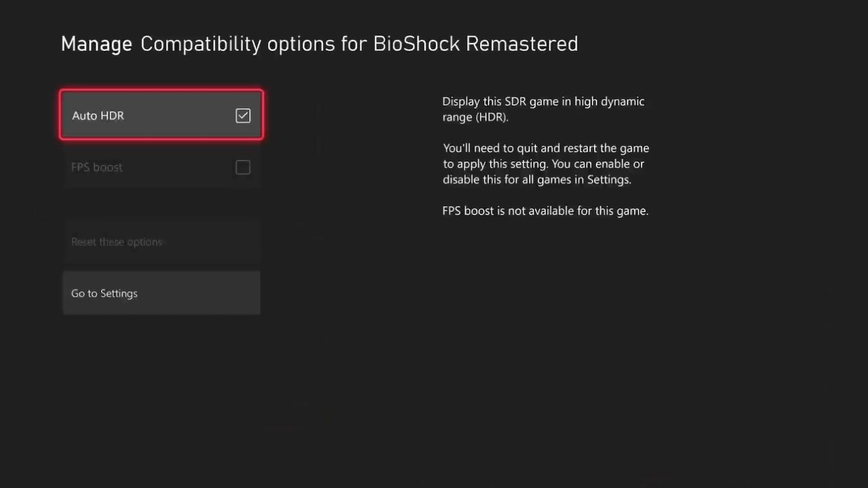
Task: Click the BioShock Remastered game name in the title
Action: 475,44
